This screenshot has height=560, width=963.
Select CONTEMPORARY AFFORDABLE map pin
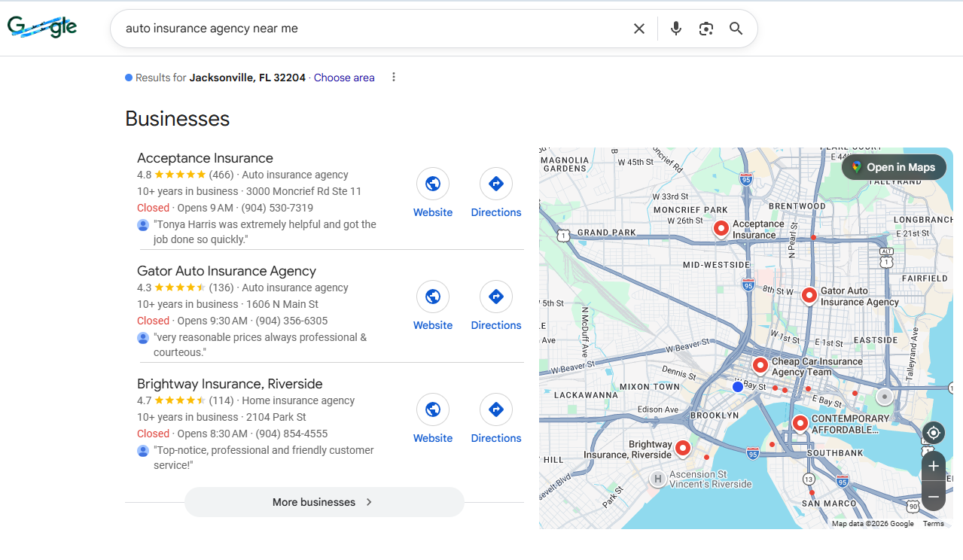click(x=800, y=422)
